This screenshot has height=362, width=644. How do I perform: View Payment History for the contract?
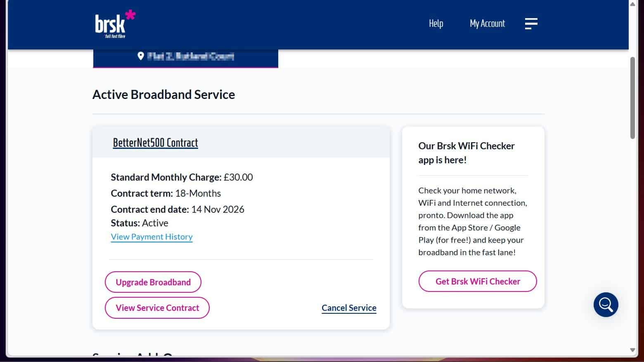[152, 237]
